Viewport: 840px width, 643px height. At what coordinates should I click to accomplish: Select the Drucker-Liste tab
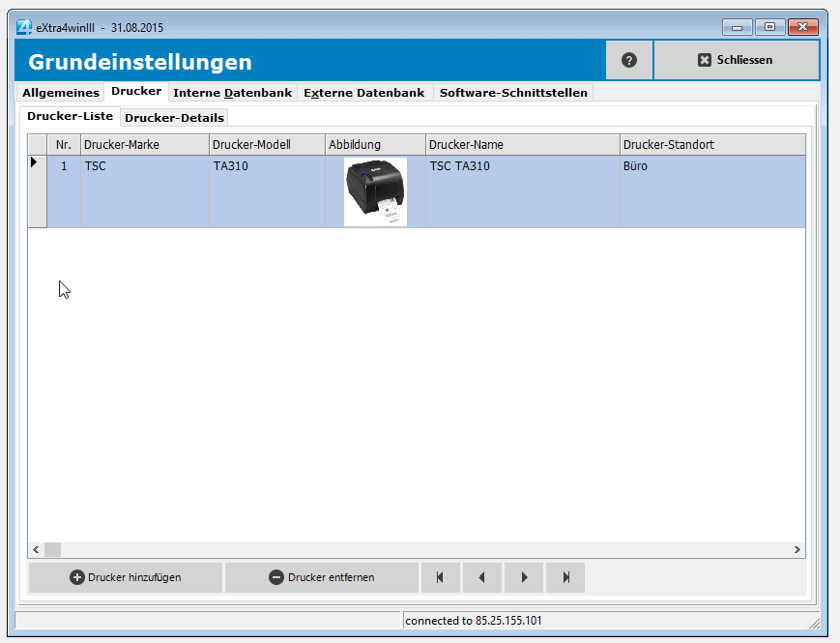tap(69, 115)
